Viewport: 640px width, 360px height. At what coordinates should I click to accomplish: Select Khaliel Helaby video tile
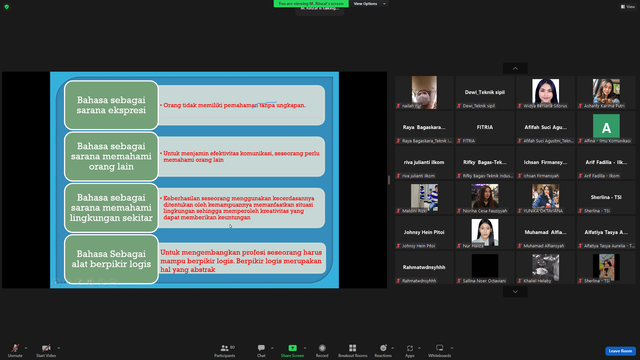pyautogui.click(x=545, y=268)
